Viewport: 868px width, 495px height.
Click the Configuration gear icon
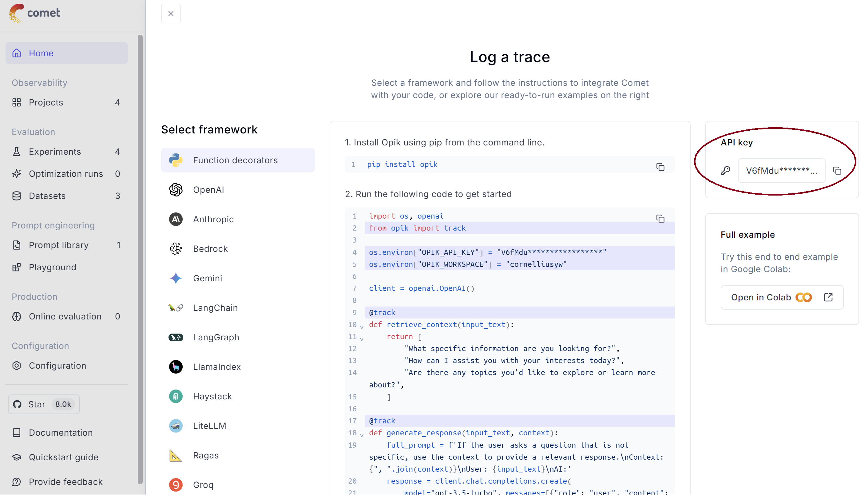point(17,366)
